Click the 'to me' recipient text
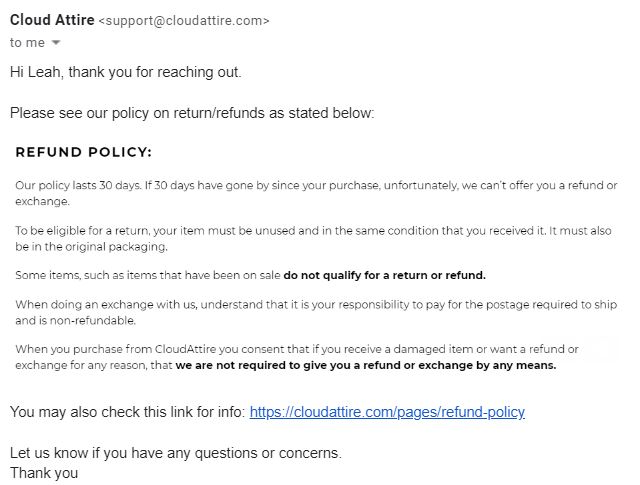The width and height of the screenshot is (640, 485). (x=27, y=43)
